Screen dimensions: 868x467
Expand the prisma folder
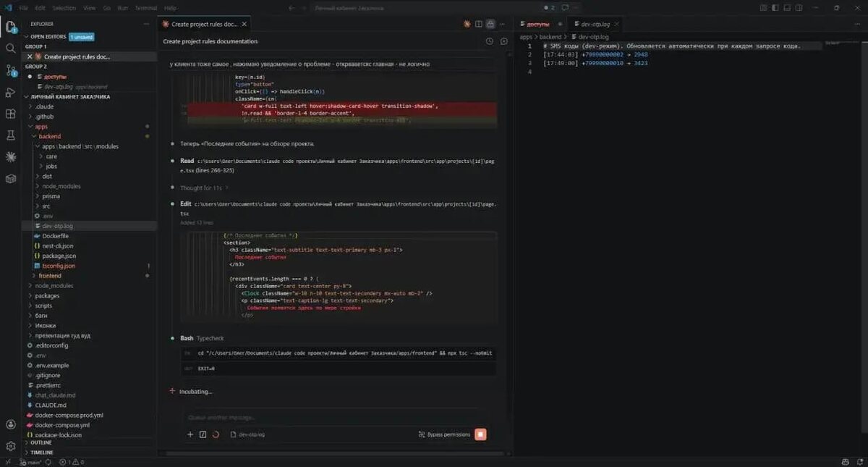(x=90, y=196)
